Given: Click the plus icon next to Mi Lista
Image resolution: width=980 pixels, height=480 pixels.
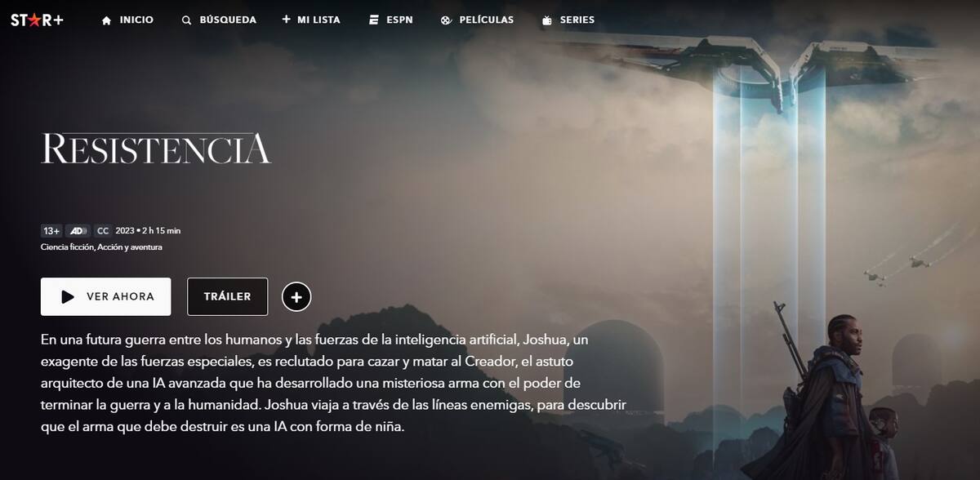Looking at the screenshot, I should [286, 20].
